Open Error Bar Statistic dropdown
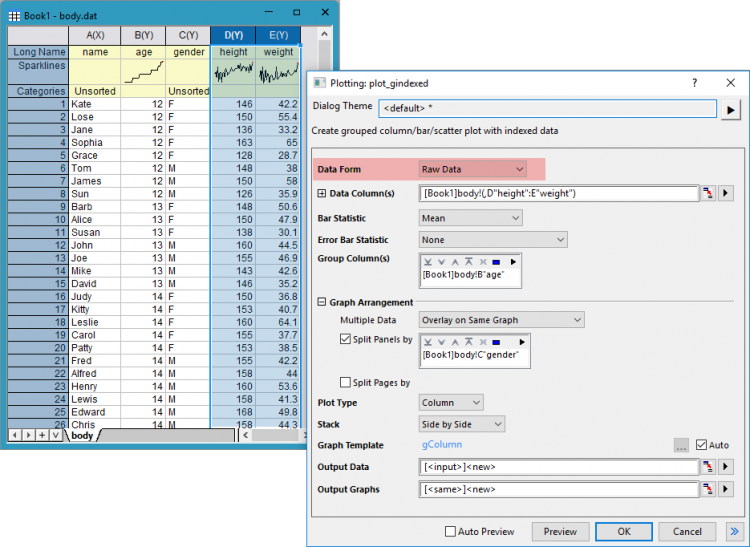Image resolution: width=750 pixels, height=547 pixels. click(x=493, y=240)
